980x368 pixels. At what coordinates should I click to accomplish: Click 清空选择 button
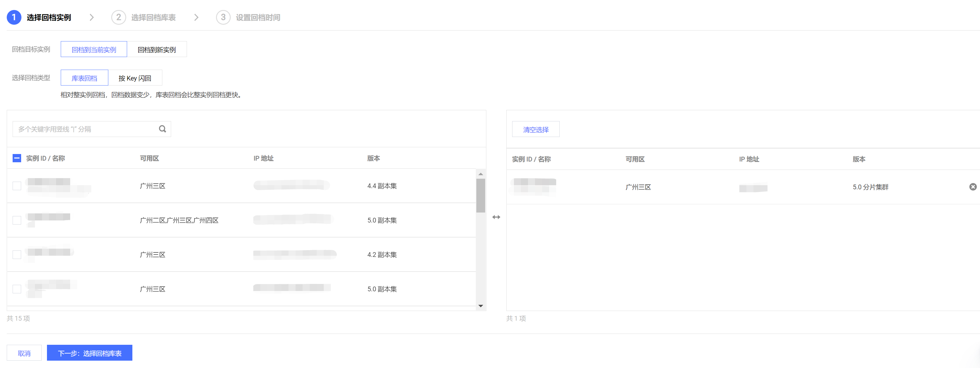535,130
